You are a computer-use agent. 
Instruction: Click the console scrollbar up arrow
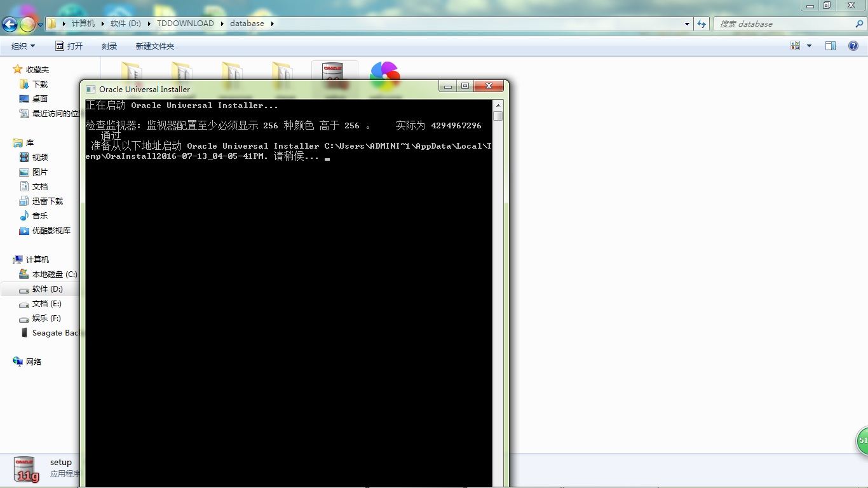coord(498,105)
